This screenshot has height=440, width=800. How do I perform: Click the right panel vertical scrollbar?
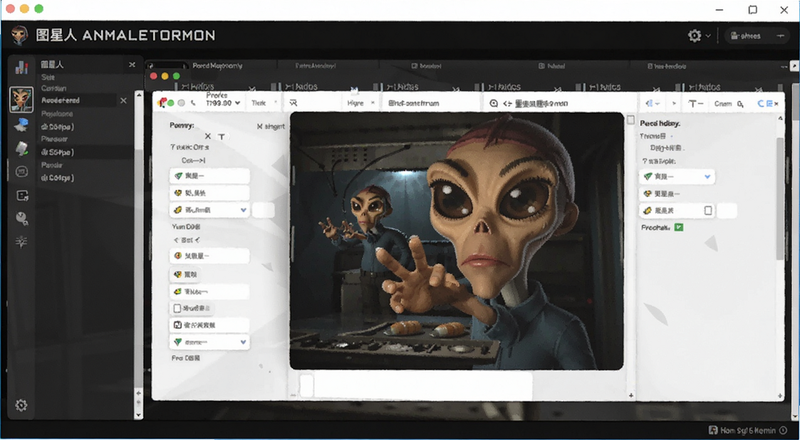[780, 198]
